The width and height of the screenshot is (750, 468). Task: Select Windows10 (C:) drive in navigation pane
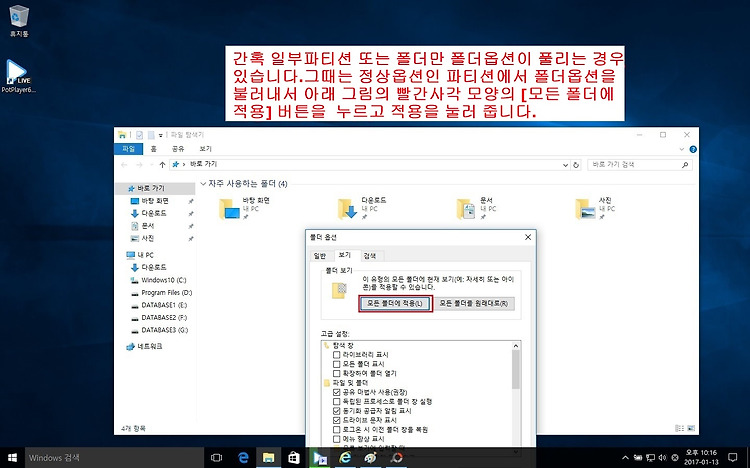click(x=164, y=280)
